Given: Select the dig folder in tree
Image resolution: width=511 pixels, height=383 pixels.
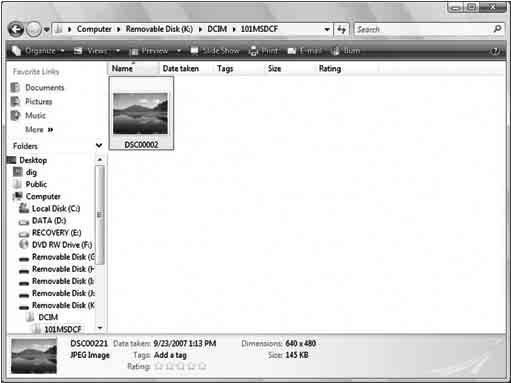Looking at the screenshot, I should pyautogui.click(x=31, y=172).
